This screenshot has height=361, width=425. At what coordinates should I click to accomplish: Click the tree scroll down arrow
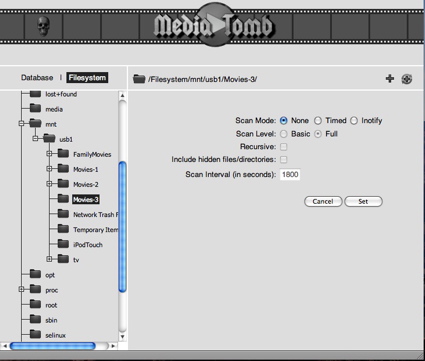(122, 337)
